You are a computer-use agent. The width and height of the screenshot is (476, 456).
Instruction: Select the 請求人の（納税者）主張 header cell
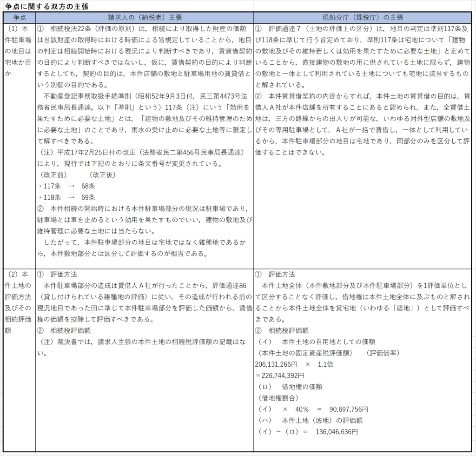(x=145, y=17)
